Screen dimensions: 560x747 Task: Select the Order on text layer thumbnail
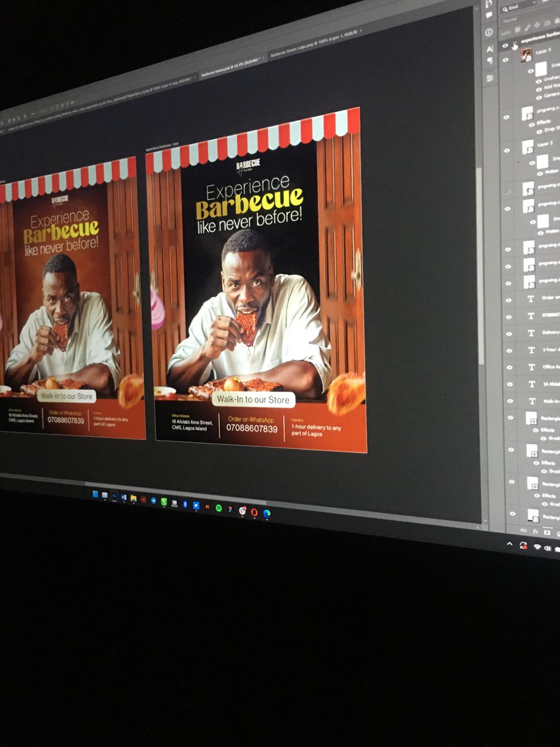point(531,299)
